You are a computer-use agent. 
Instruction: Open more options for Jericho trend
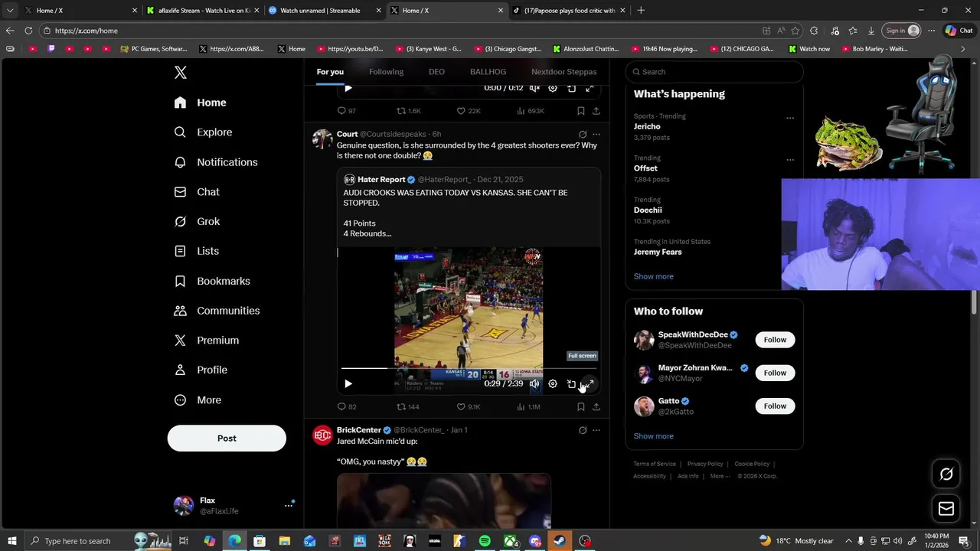790,119
